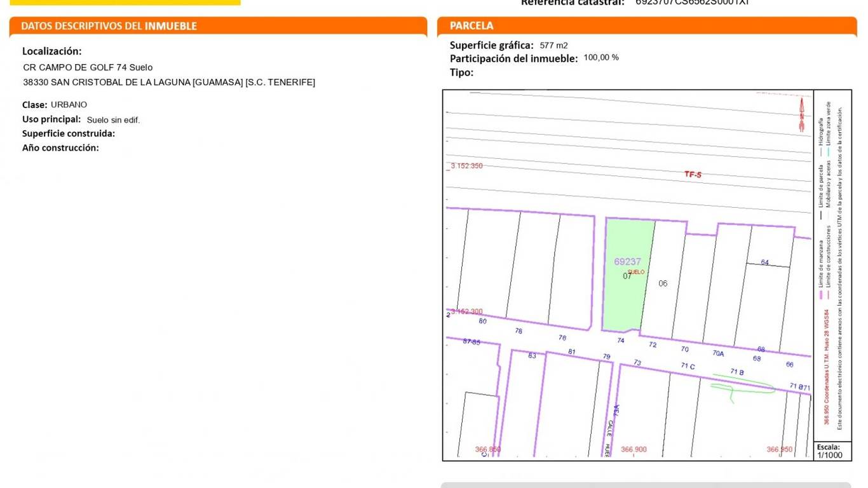
Task: Click street number 74 on the map
Action: [x=621, y=341]
